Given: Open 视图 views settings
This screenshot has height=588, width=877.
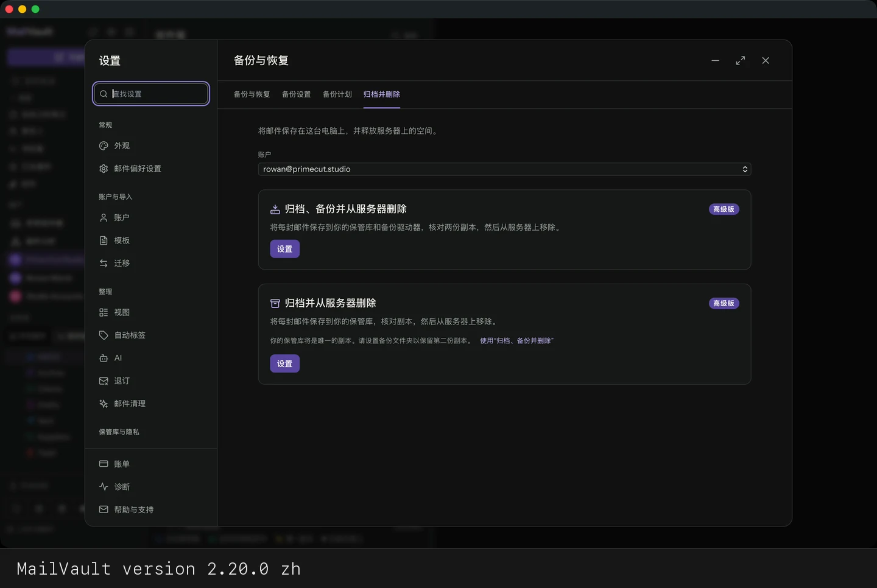Looking at the screenshot, I should 151,312.
